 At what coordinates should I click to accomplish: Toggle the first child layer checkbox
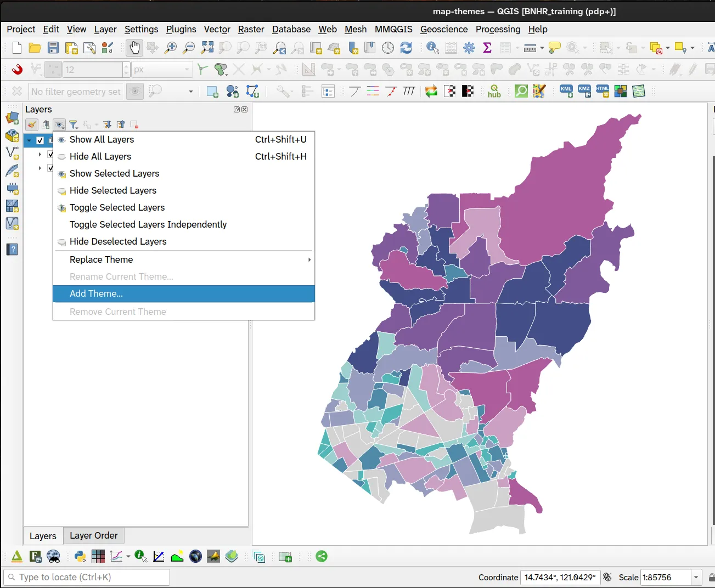pyautogui.click(x=50, y=155)
